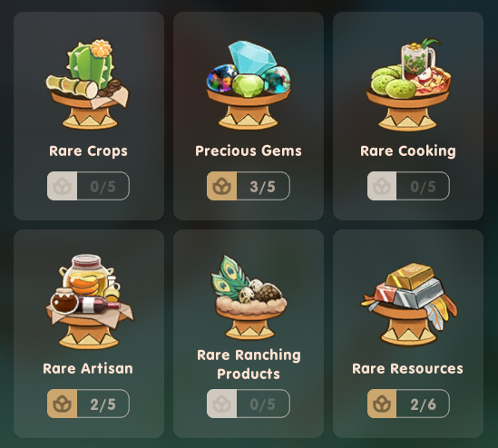This screenshot has height=448, width=498.
Task: Click the 0/5 counter under Rare Crops
Action: pos(103,187)
